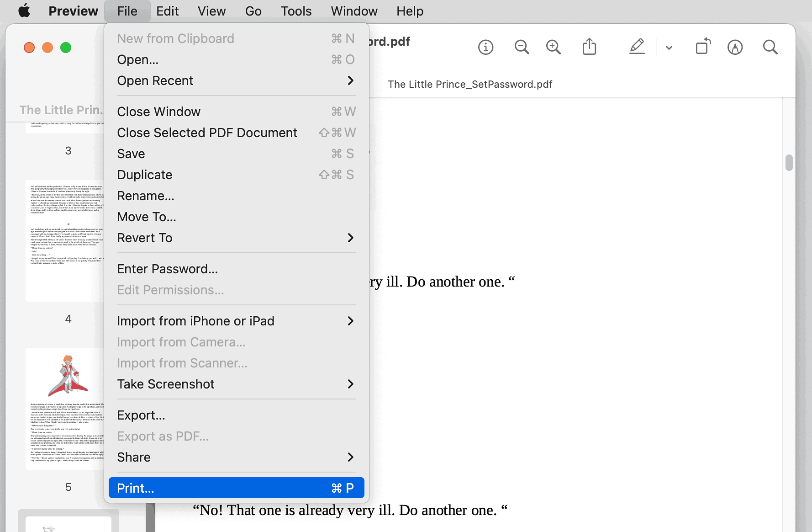Viewport: 812px width, 532px height.
Task: Choose Duplicate from the File menu
Action: point(236,175)
